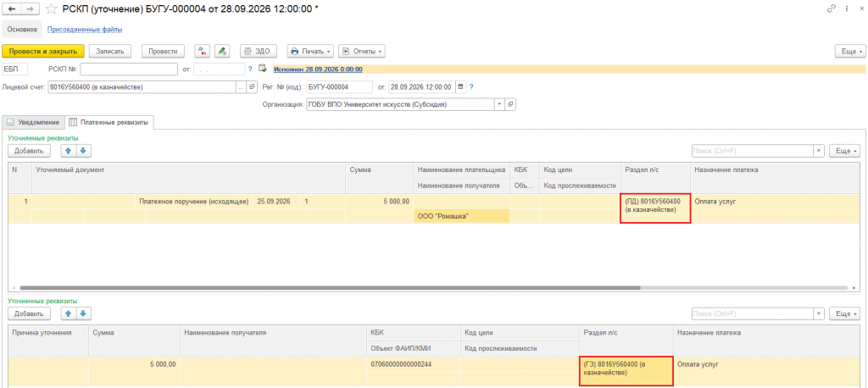Open the ЭДО button
The width and height of the screenshot is (868, 388).
(x=258, y=51)
